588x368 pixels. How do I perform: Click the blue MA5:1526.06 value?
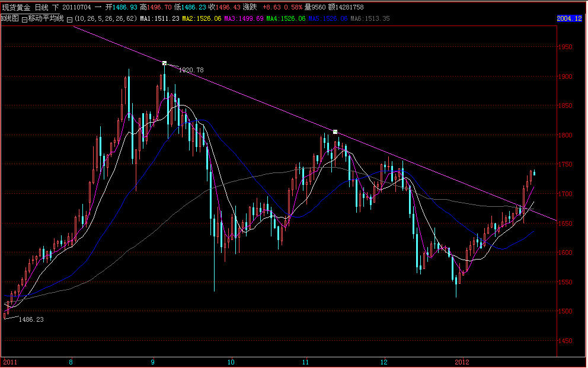point(328,18)
